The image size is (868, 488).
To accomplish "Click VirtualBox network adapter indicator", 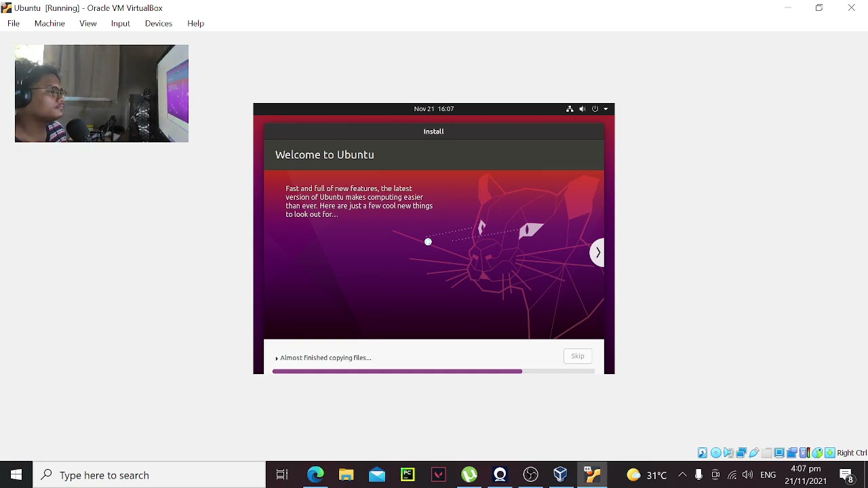I will coord(741,453).
